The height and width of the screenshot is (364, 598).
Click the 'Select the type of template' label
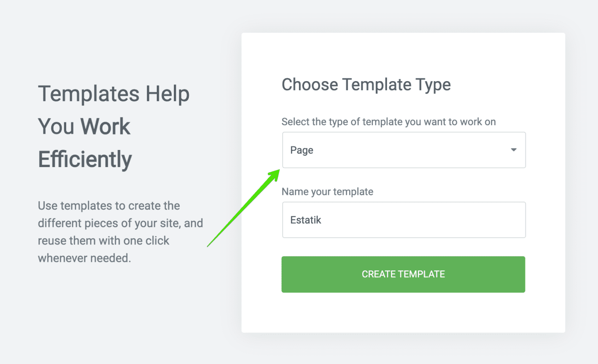click(x=388, y=122)
